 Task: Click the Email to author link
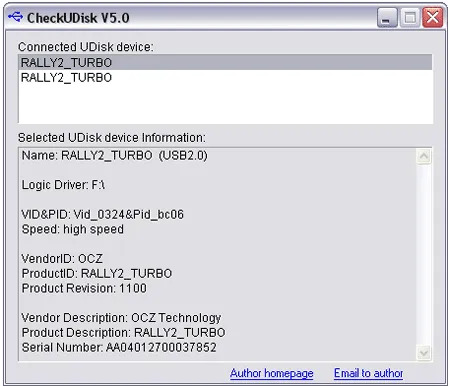368,373
